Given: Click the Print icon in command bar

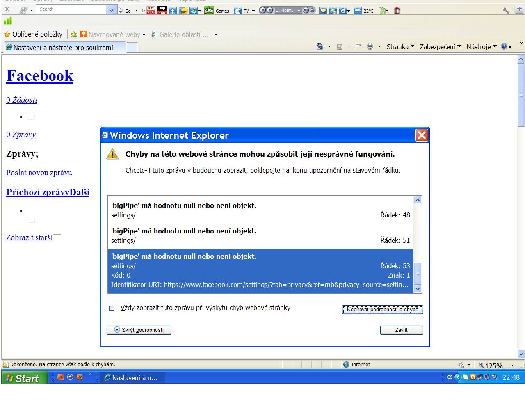Looking at the screenshot, I should click(370, 46).
